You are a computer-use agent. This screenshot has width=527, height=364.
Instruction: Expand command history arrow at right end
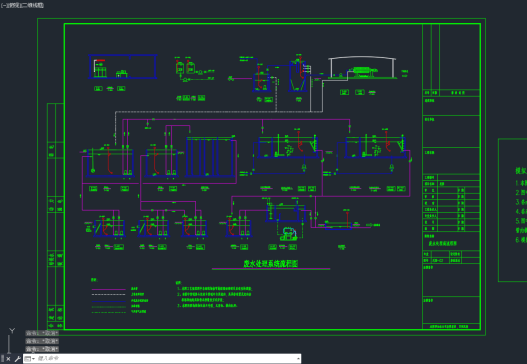tap(298, 359)
